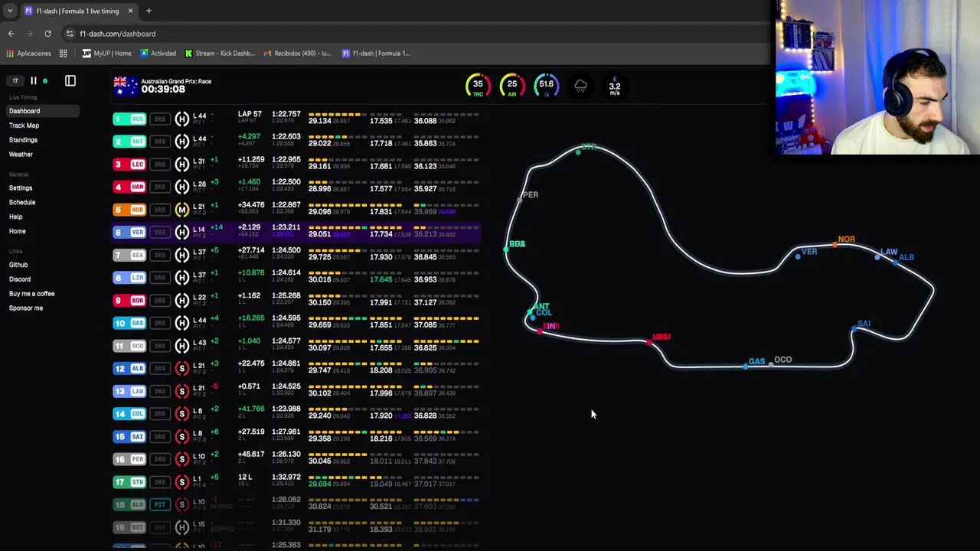
Task: Click the rain cloud weather icon
Action: tap(580, 86)
